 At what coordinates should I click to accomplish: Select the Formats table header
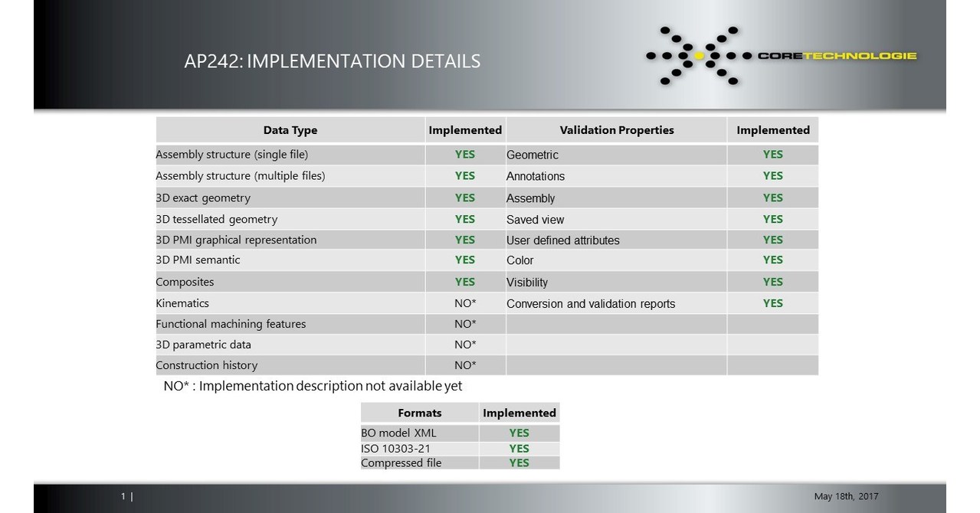(419, 413)
